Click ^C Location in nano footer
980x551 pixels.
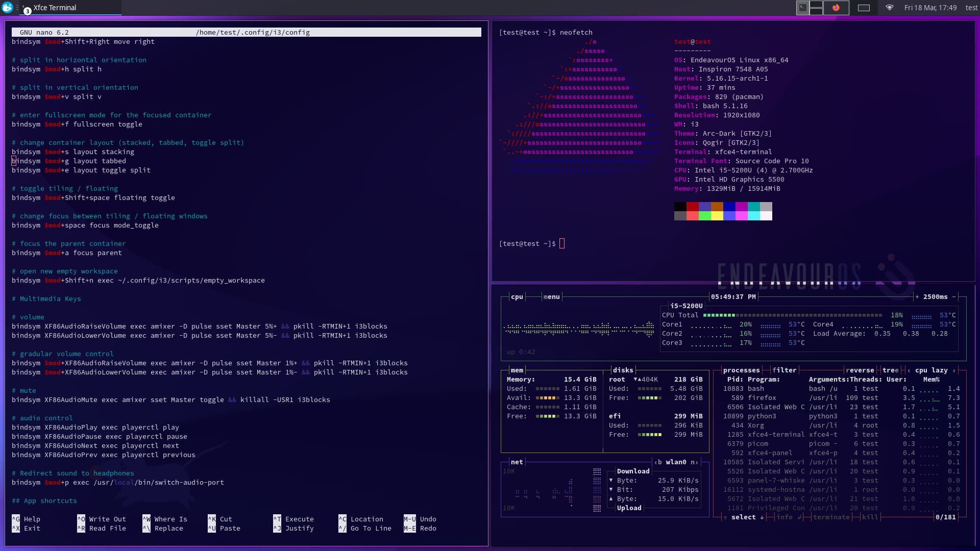pyautogui.click(x=361, y=519)
